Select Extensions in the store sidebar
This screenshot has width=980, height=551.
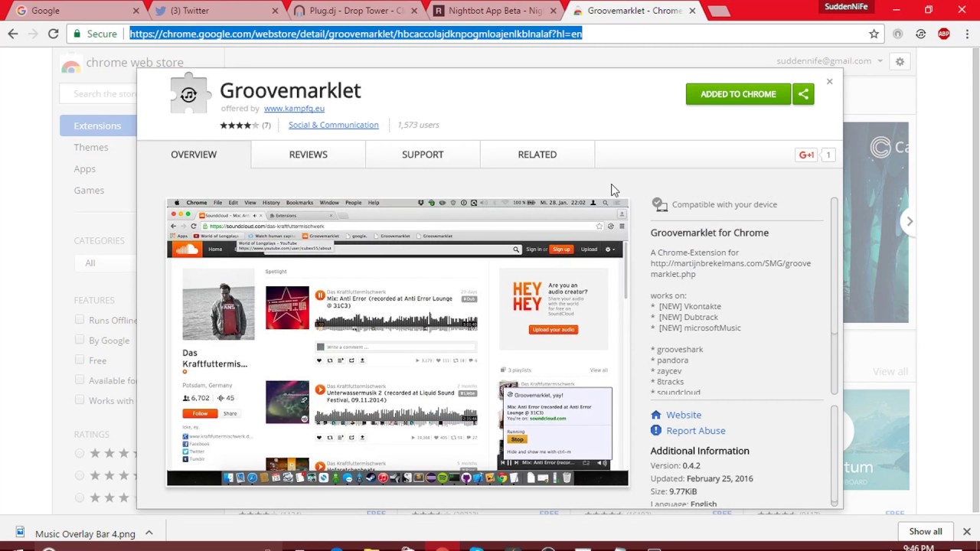(x=98, y=126)
